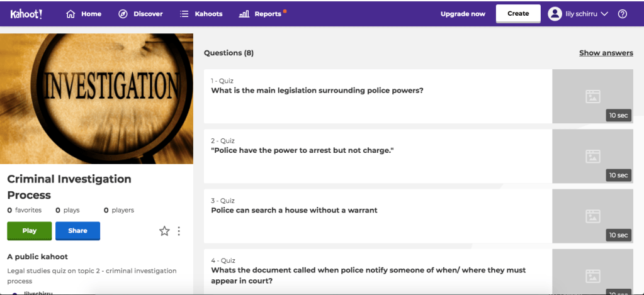
Task: Click the Investigation cover image
Action: [x=96, y=98]
